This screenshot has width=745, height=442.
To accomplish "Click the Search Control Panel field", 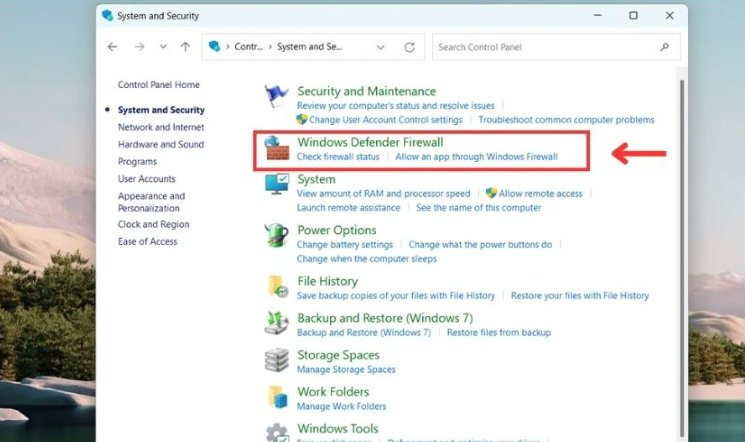I will (x=545, y=47).
